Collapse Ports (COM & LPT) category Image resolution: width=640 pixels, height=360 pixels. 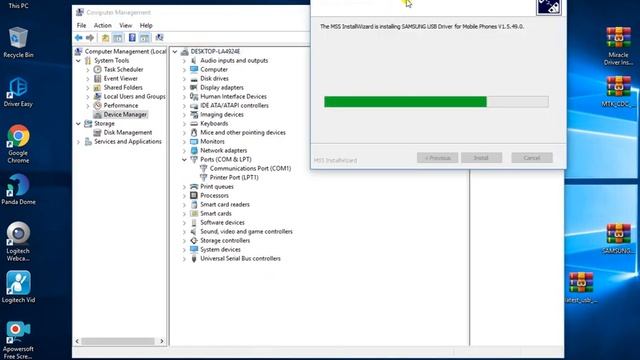[x=184, y=160]
